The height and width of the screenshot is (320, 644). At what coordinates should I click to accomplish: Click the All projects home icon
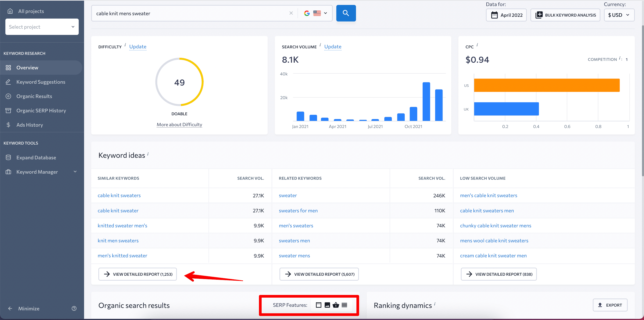[x=10, y=11]
